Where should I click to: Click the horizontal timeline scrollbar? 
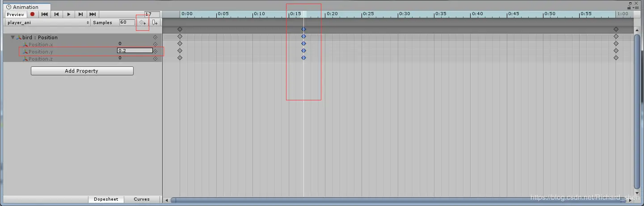pos(402,200)
